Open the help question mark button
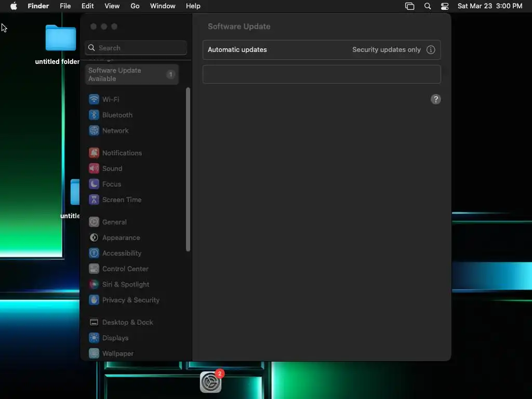The height and width of the screenshot is (399, 532). coord(436,99)
